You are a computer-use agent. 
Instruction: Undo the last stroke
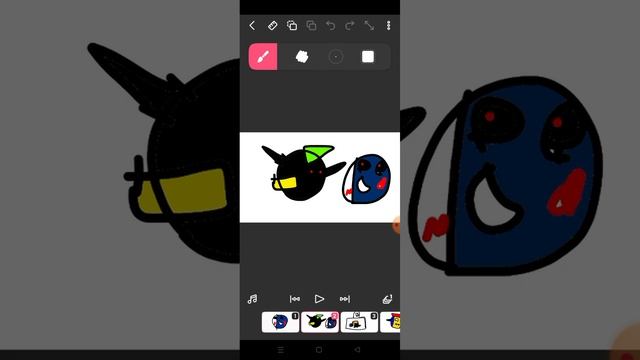click(x=330, y=25)
